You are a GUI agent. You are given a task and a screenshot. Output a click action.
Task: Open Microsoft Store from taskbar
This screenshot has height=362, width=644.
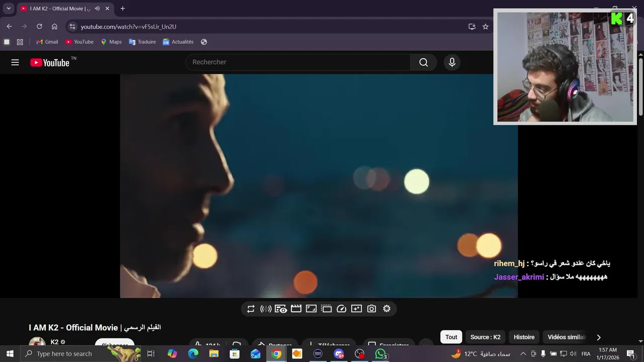click(x=234, y=354)
